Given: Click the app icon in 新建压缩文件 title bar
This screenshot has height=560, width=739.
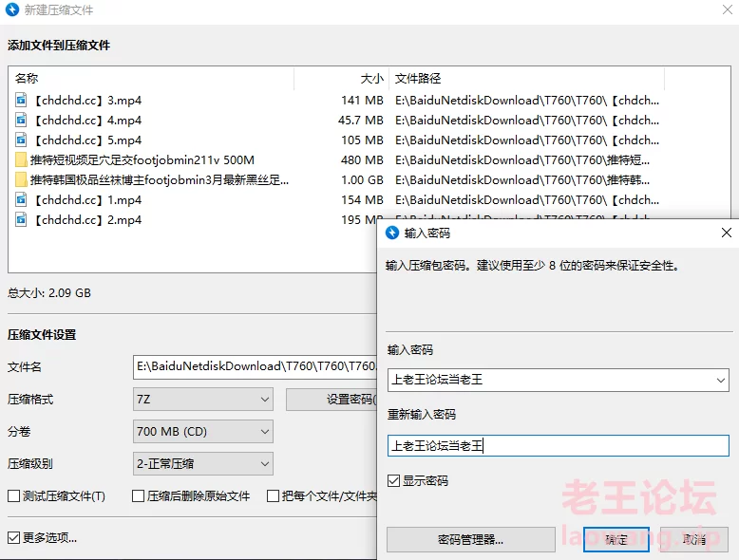Looking at the screenshot, I should tap(12, 9).
